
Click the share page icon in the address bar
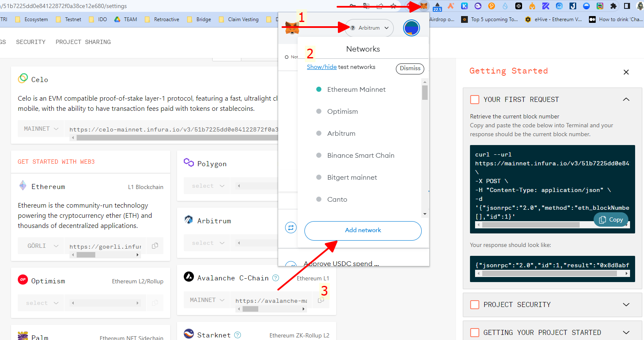(380, 6)
